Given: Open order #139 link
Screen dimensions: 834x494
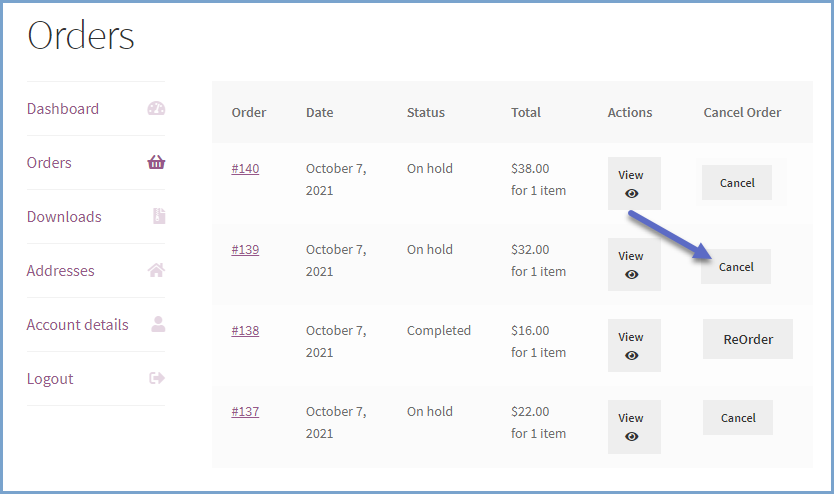Looking at the screenshot, I should (245, 250).
